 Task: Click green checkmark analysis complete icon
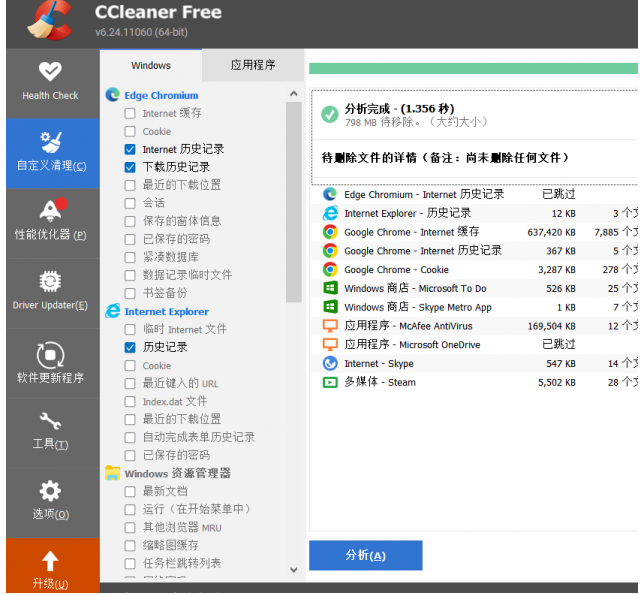(x=330, y=114)
